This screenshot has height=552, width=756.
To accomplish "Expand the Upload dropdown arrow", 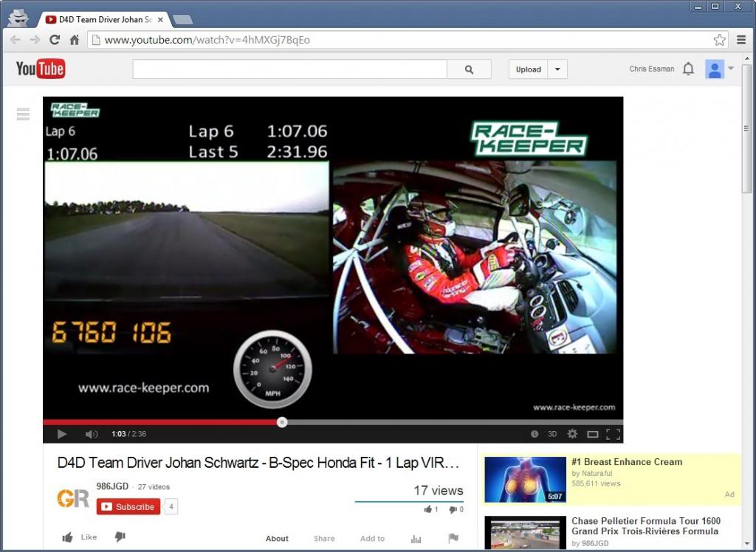I will pos(557,69).
